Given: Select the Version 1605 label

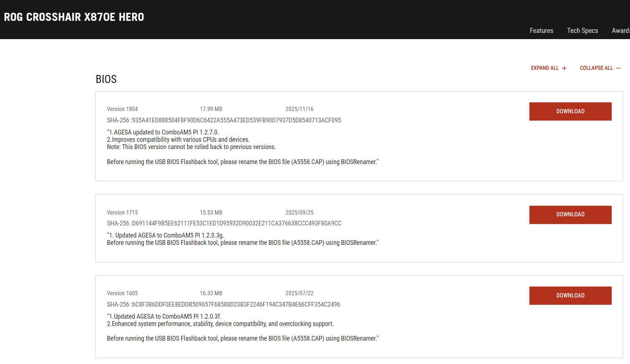Looking at the screenshot, I should pos(122,293).
